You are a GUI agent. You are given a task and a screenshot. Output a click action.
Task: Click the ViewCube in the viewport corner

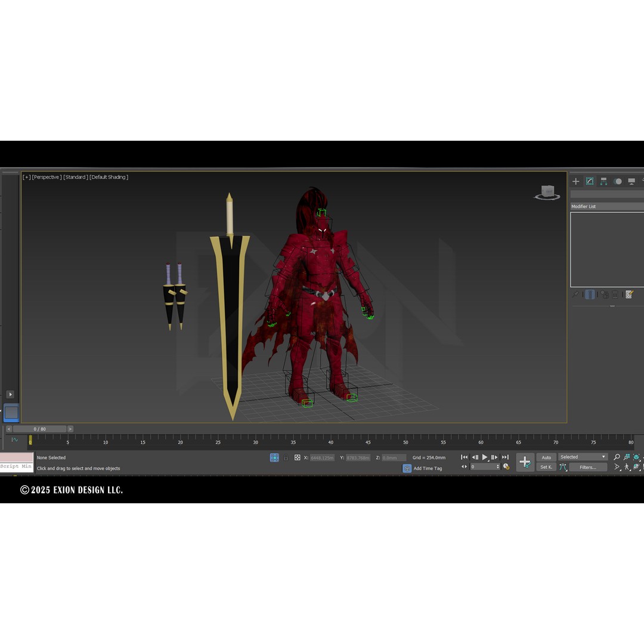(x=546, y=192)
